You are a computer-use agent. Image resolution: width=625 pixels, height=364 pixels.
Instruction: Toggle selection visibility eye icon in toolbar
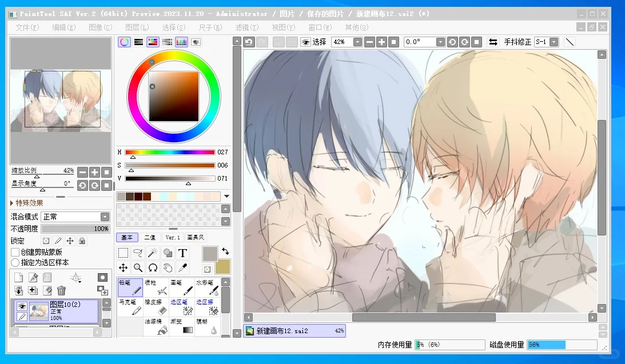[x=306, y=42]
